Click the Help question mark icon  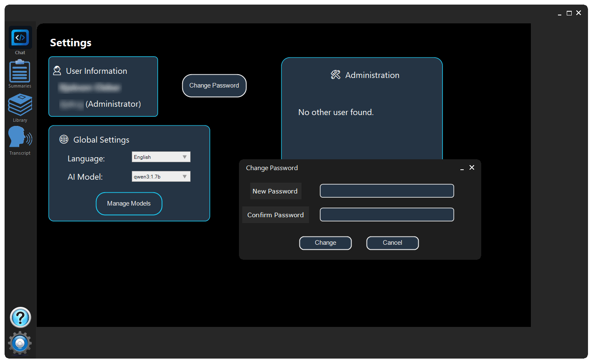click(x=20, y=318)
